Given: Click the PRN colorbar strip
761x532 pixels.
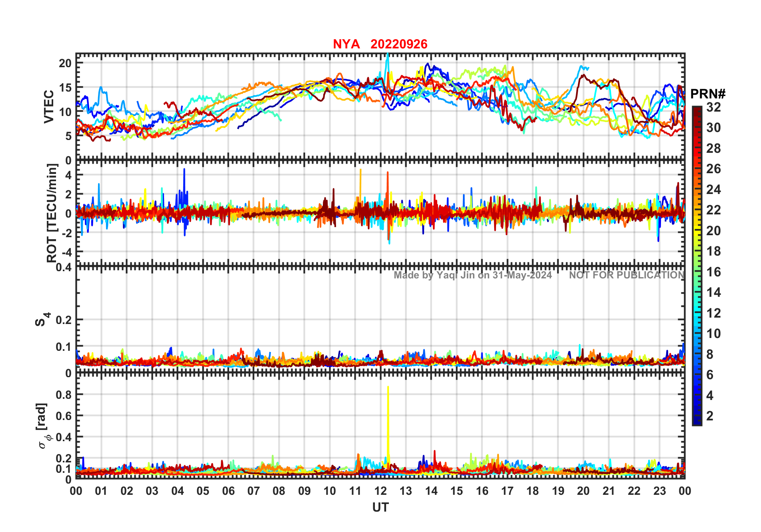Looking at the screenshot, I should [697, 266].
